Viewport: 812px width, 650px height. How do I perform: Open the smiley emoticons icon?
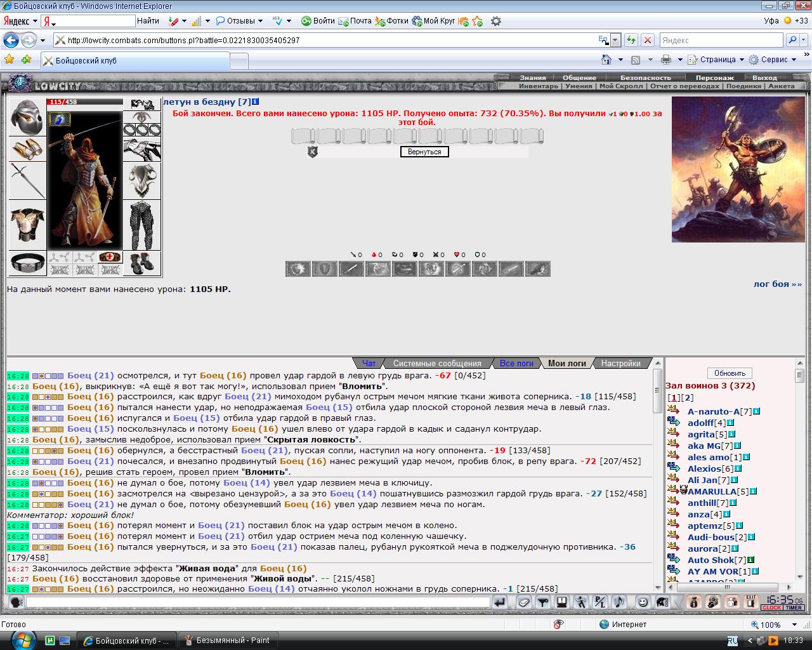[643, 602]
